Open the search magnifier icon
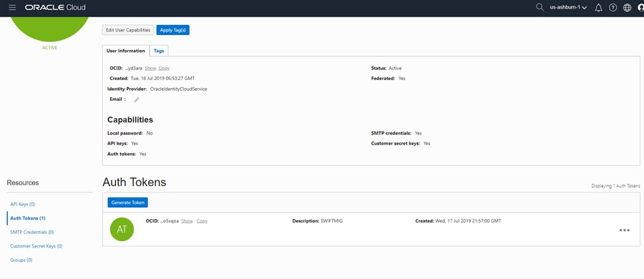This screenshot has height=279, width=644. point(540,7)
